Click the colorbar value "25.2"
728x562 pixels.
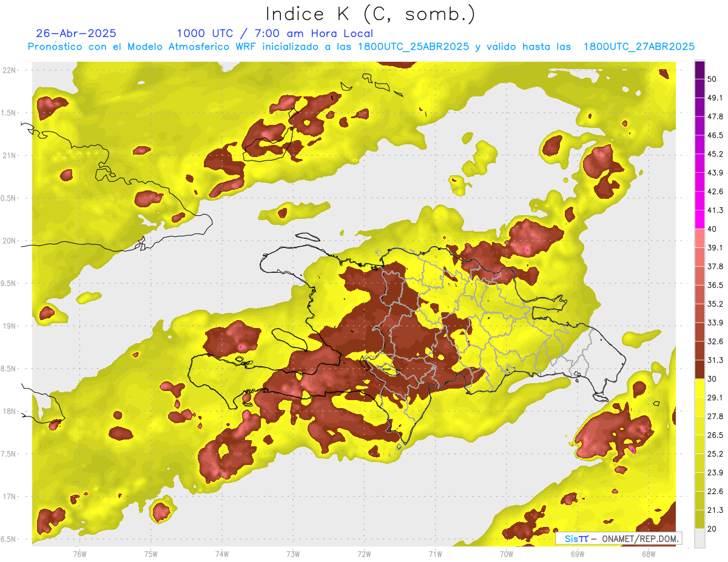point(715,454)
